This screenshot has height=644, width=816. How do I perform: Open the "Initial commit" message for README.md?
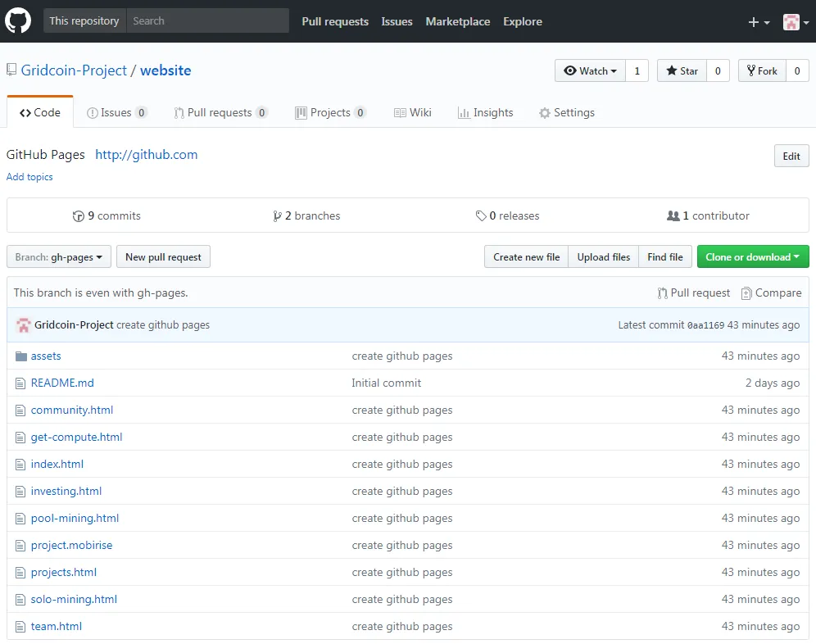click(386, 383)
